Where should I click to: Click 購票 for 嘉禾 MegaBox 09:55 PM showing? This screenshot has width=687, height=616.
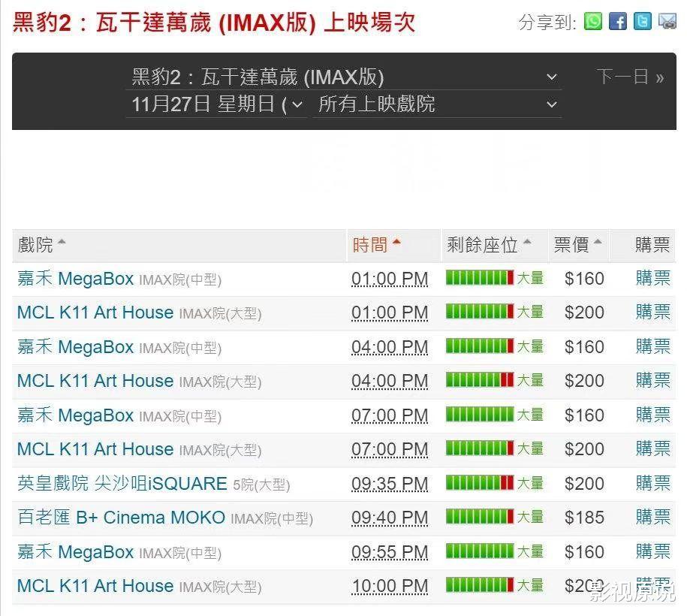pyautogui.click(x=652, y=552)
